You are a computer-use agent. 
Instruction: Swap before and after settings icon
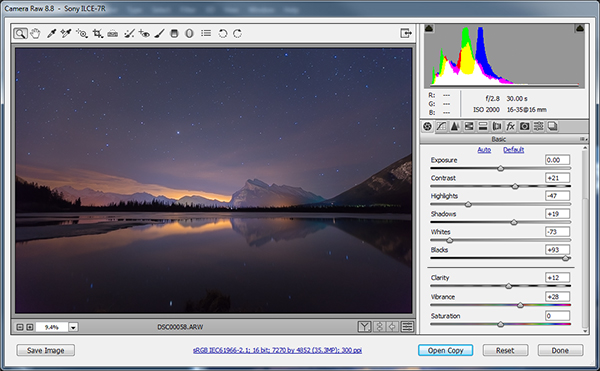379,326
